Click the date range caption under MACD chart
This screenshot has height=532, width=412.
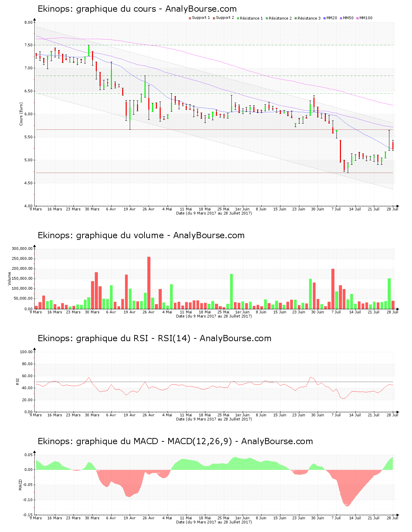pos(214,522)
